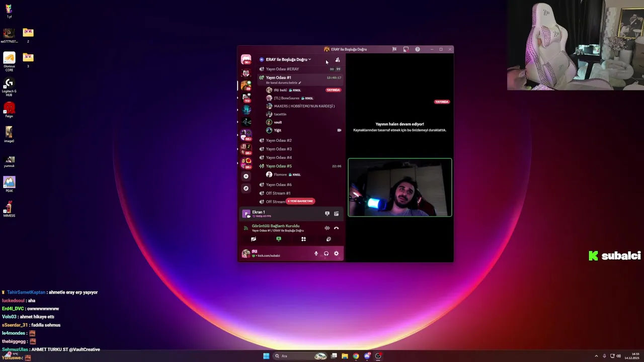Click the Ekran 1 stream info label

[x=258, y=212]
